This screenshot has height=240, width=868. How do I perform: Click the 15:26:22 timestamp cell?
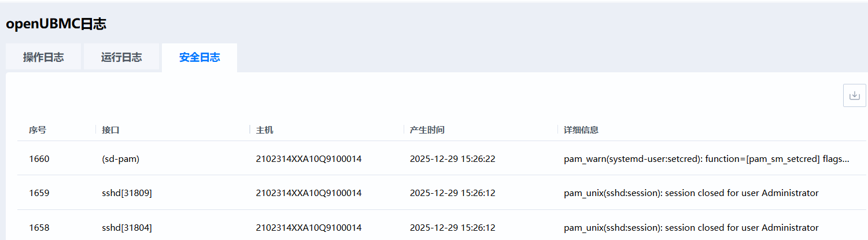click(452, 158)
